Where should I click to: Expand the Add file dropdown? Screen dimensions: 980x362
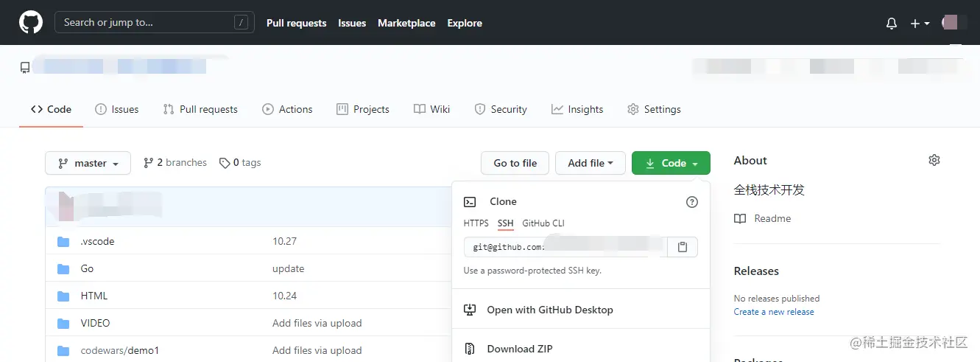point(590,163)
